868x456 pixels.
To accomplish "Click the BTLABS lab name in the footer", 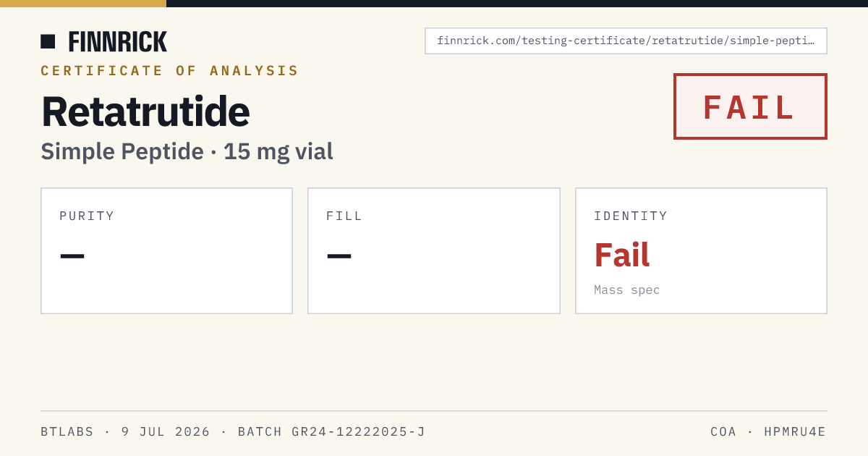I will (x=67, y=432).
